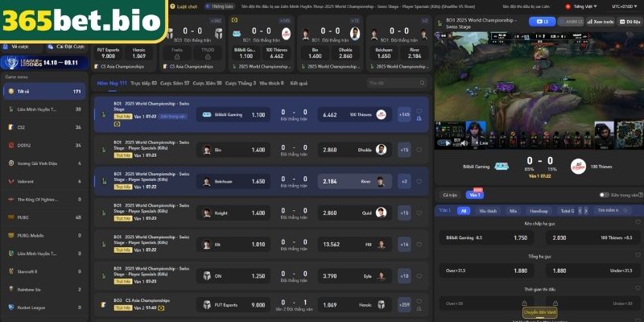This screenshot has height=322, width=644.
Task: Open statistics icon in Bilibili Gaming match row
Action: [x=419, y=118]
